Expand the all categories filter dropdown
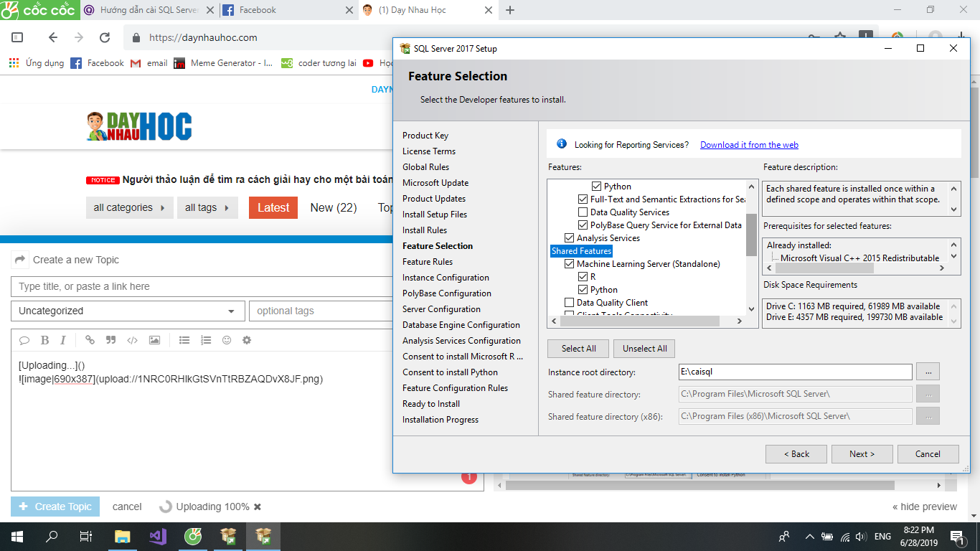980x551 pixels. tap(128, 208)
